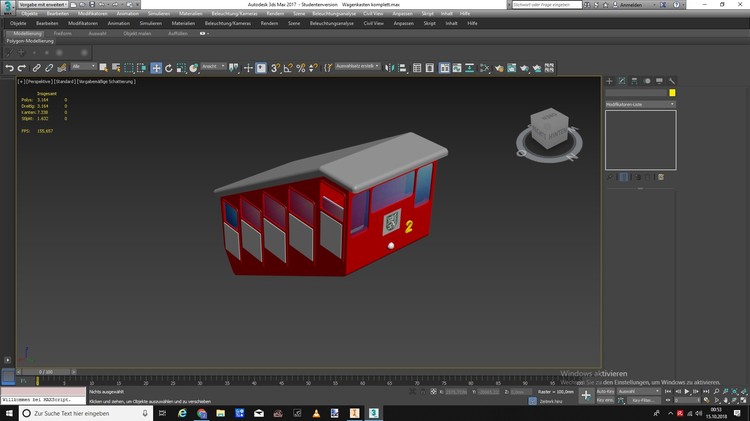Image resolution: width=750 pixels, height=421 pixels.
Task: Open the Materialien menu
Action: coord(183,23)
